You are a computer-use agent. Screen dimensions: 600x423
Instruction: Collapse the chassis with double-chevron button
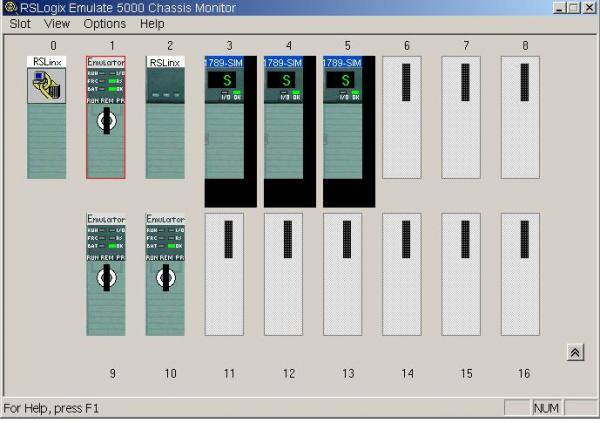click(x=575, y=353)
